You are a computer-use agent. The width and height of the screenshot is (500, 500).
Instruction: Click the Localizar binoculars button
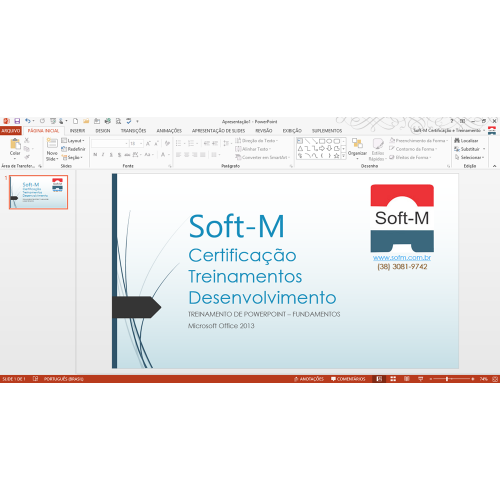(466, 141)
